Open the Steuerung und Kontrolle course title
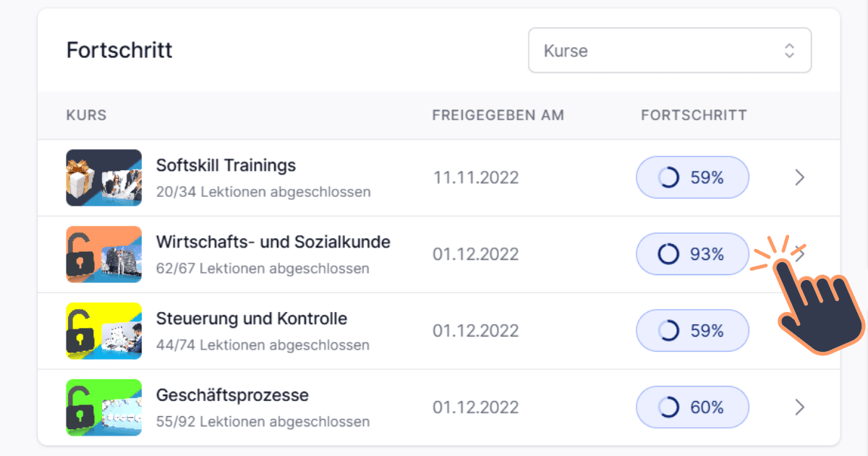Screen dimensions: 868x456 pos(252,318)
